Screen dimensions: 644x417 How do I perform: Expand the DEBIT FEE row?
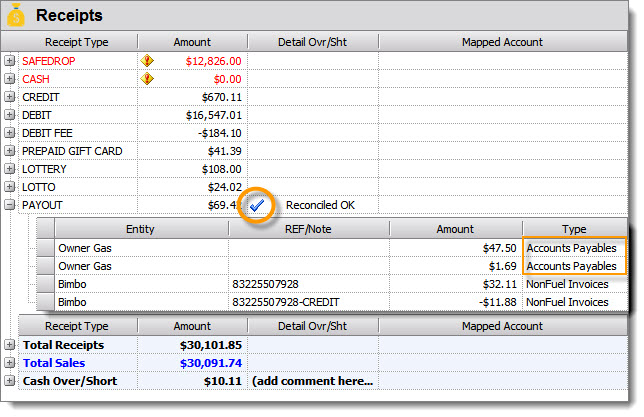tap(10, 133)
